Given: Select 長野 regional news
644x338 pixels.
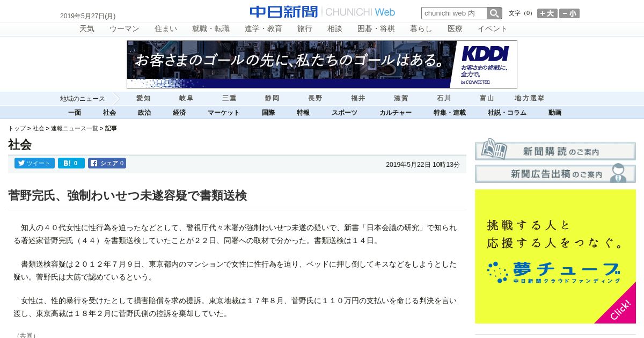Looking at the screenshot, I should (315, 98).
